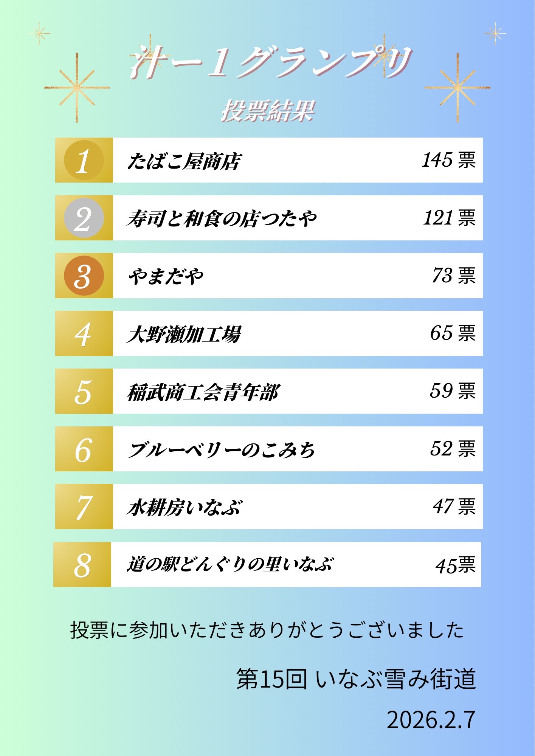Select the たばこ屋商店 entry name
The height and width of the screenshot is (756, 535).
[x=184, y=161]
